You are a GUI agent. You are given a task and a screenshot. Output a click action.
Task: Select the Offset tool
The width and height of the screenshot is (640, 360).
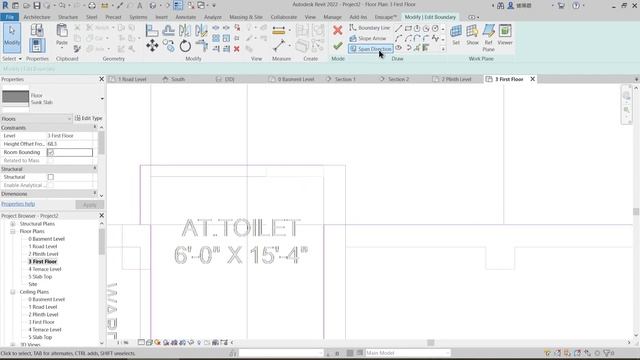click(168, 31)
